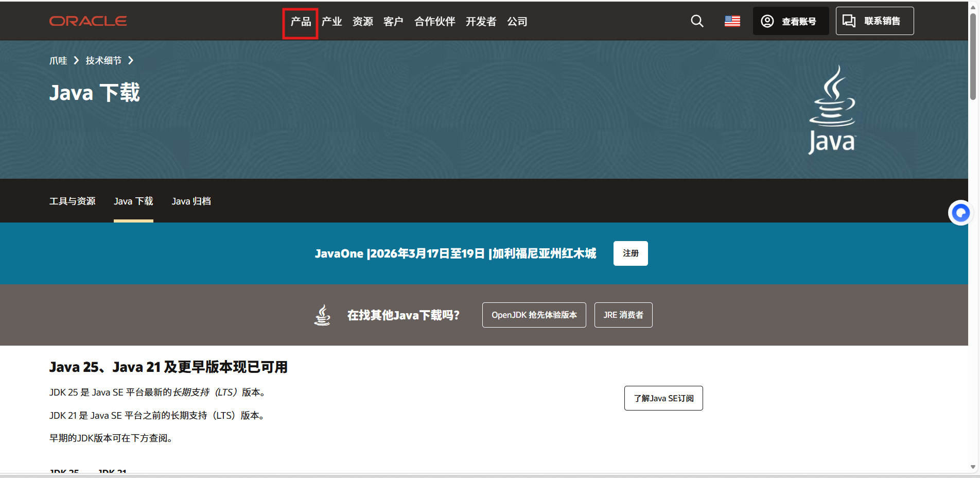
Task: Go to the 技术细节 breadcrumb link
Action: (x=103, y=61)
